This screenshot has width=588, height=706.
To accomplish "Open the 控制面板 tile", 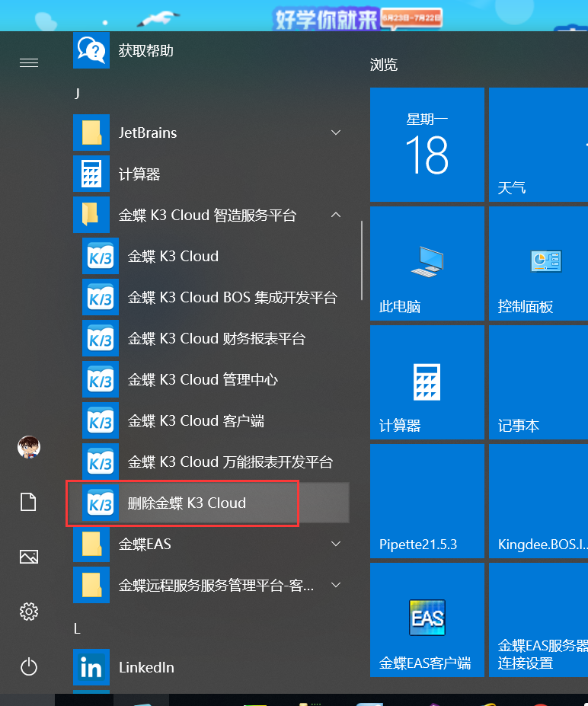I will [538, 264].
